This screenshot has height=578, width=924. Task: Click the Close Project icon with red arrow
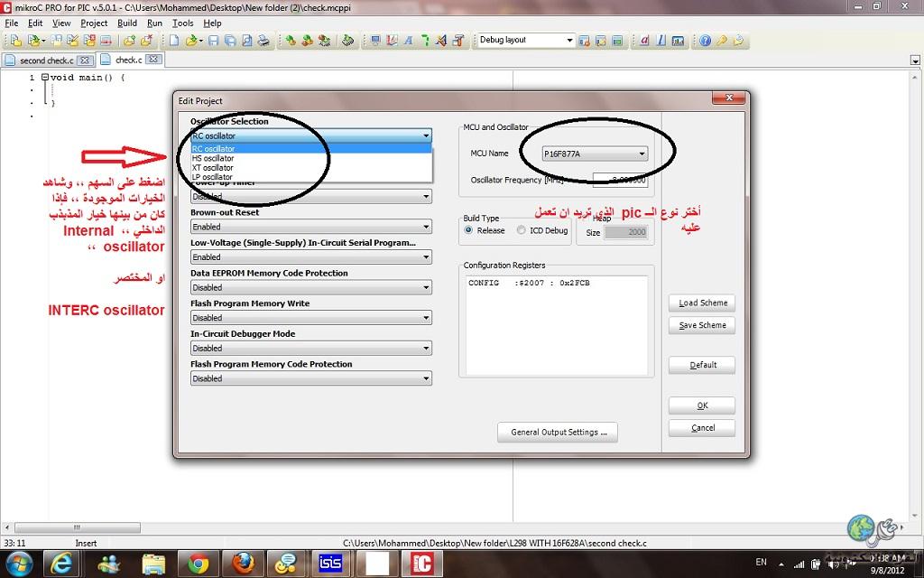pos(106,41)
